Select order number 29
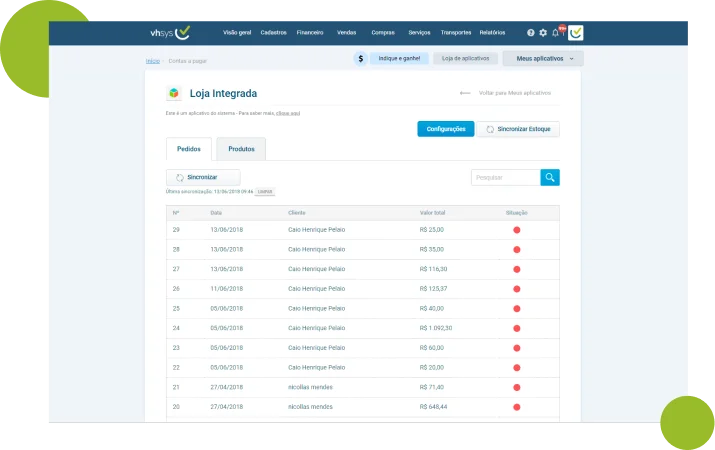 tap(176, 230)
